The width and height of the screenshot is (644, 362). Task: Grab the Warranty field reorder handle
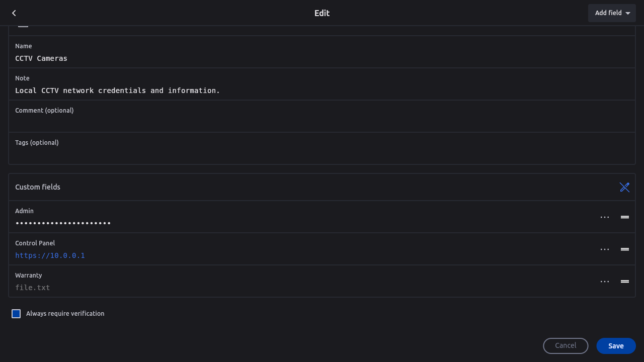coord(625,282)
